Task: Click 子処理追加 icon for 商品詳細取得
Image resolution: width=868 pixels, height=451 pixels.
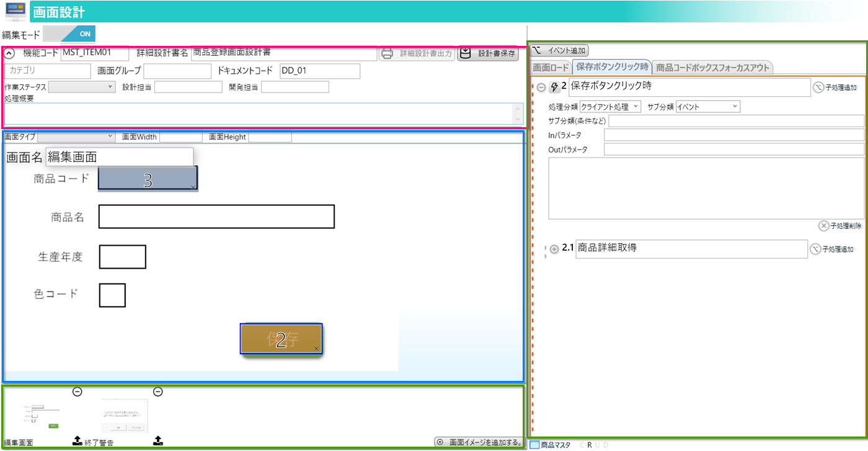Action: click(x=815, y=249)
